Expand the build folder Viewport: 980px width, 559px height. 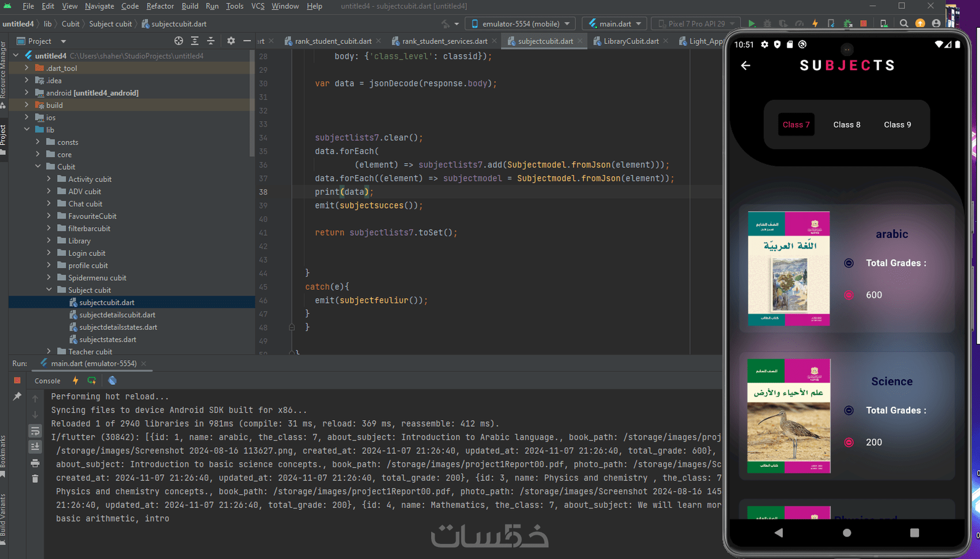(x=27, y=105)
